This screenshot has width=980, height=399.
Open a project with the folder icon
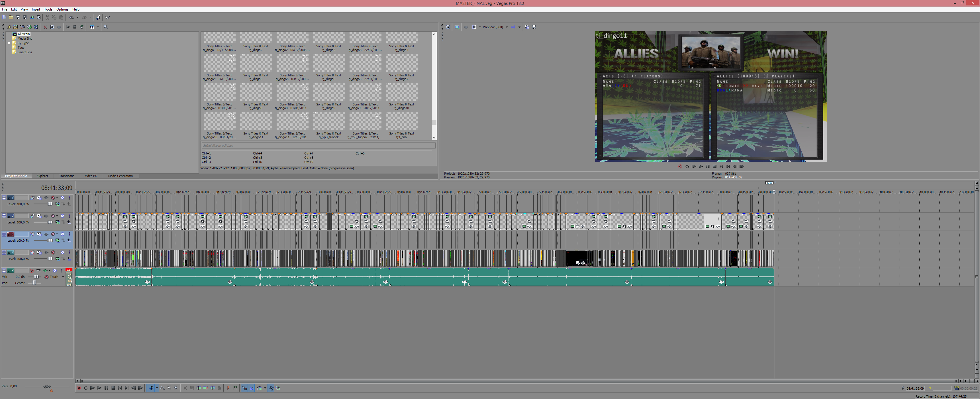point(11,17)
